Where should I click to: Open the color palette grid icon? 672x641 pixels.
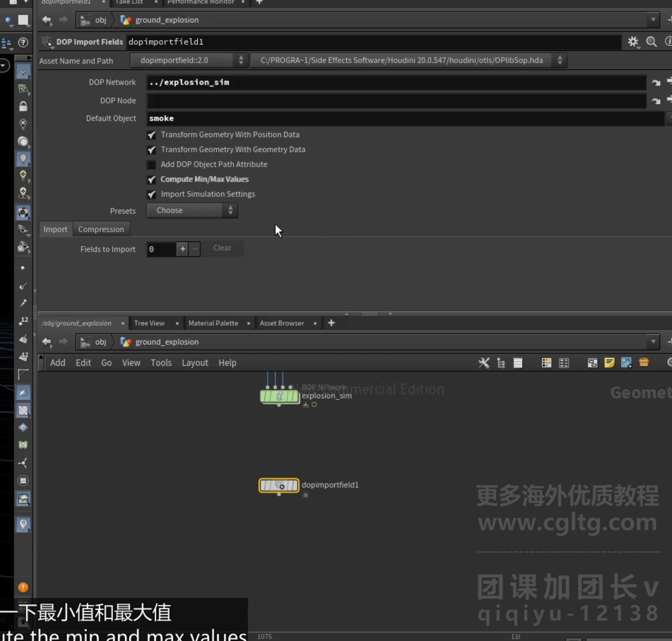(x=546, y=363)
